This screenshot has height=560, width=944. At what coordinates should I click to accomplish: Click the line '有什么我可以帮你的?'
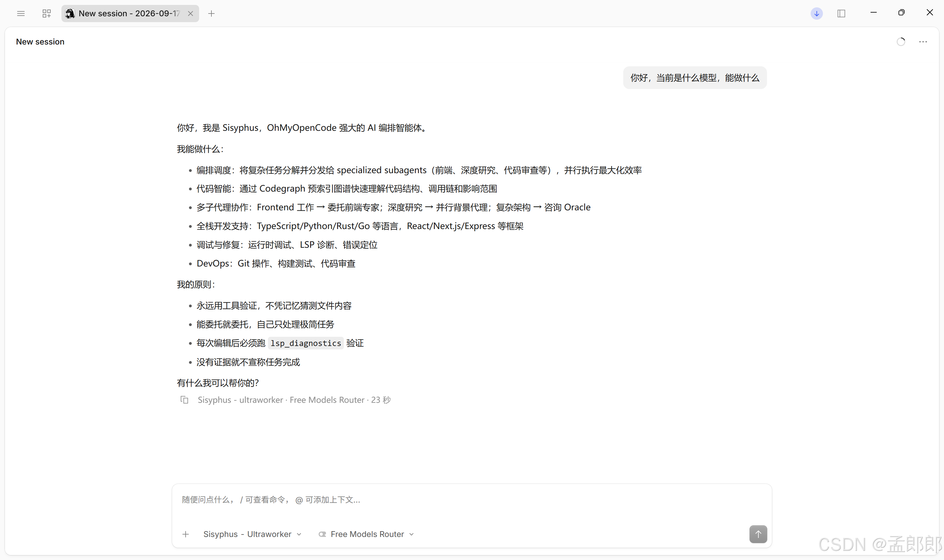(218, 383)
